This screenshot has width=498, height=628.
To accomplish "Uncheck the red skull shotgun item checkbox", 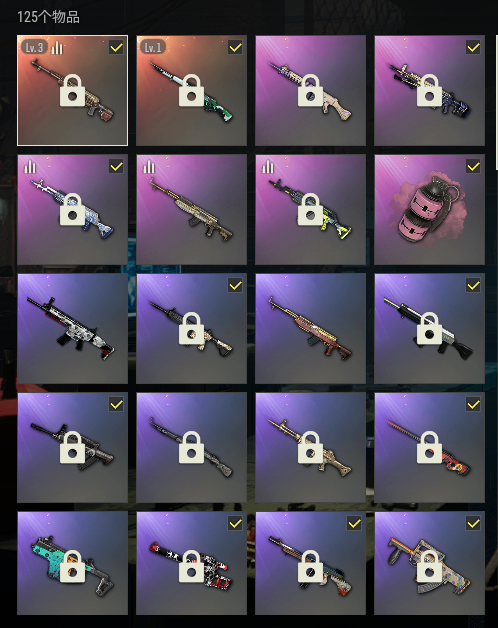I will coord(235,523).
